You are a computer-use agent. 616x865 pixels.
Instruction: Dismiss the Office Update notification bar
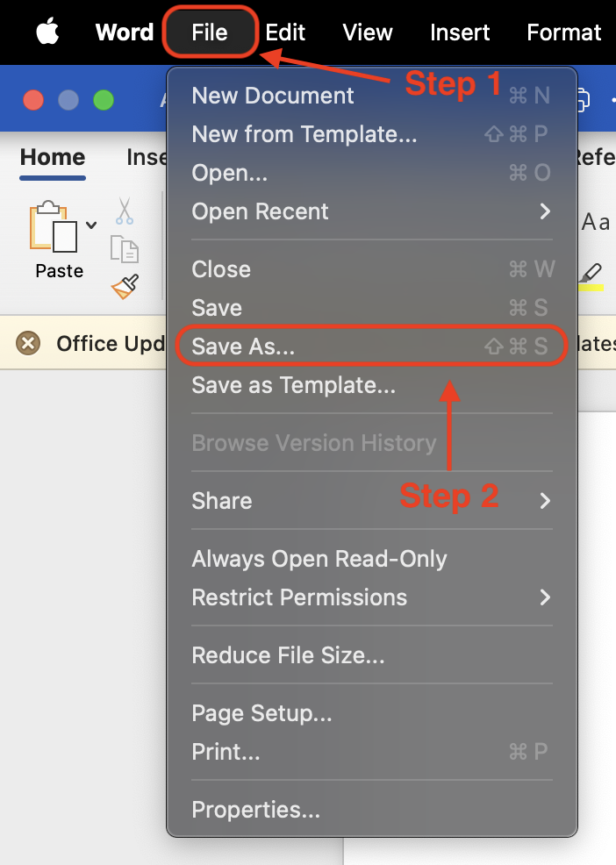pos(29,343)
